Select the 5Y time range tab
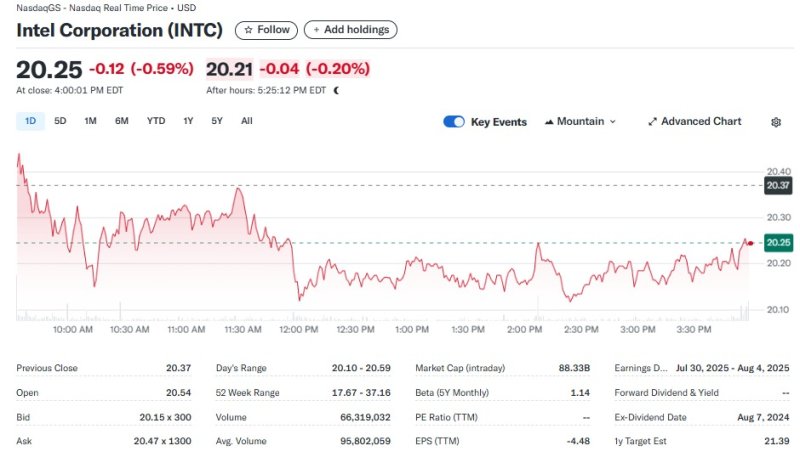The image size is (800, 457). [217, 121]
